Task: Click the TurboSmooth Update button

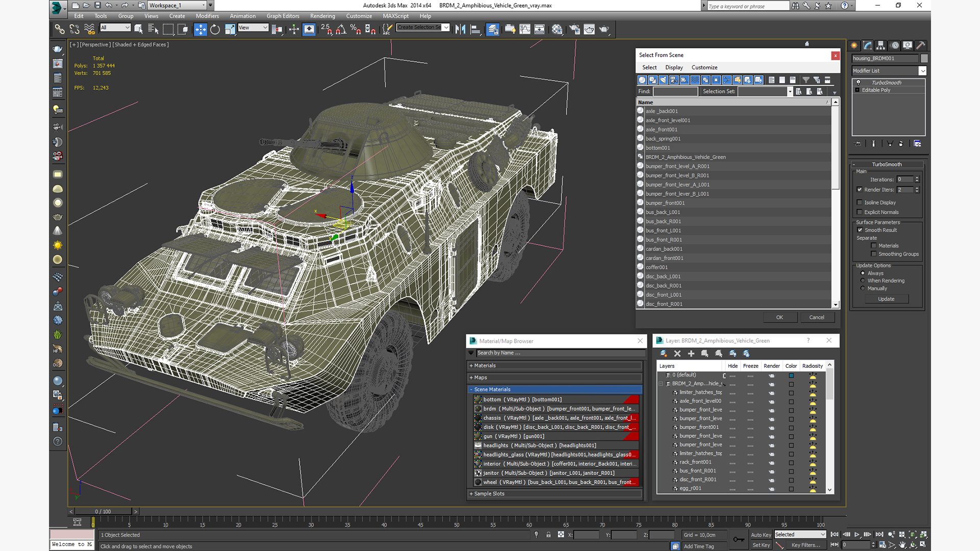Action: point(886,299)
